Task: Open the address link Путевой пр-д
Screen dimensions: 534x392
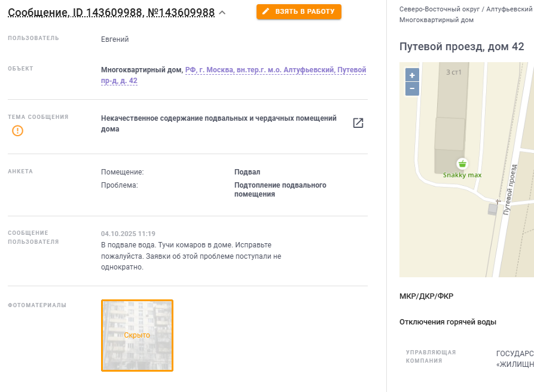Action: (x=233, y=75)
